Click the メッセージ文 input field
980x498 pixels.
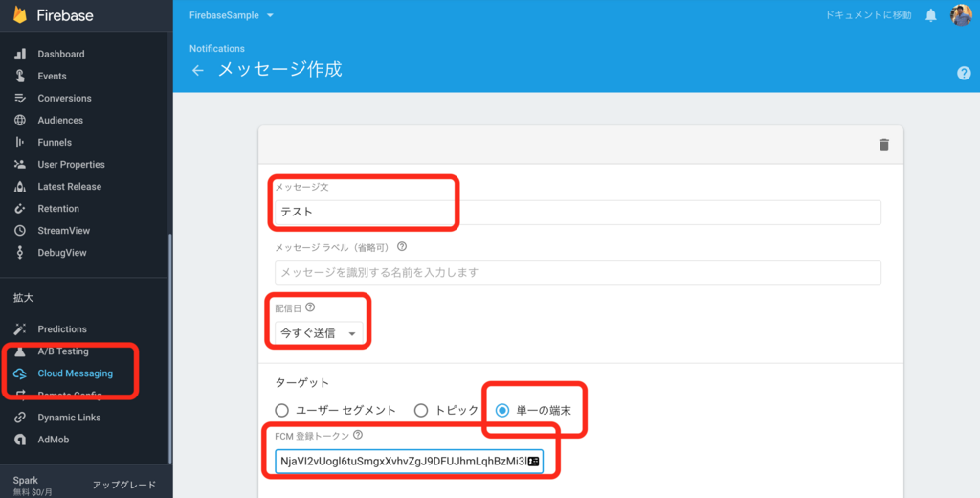577,212
